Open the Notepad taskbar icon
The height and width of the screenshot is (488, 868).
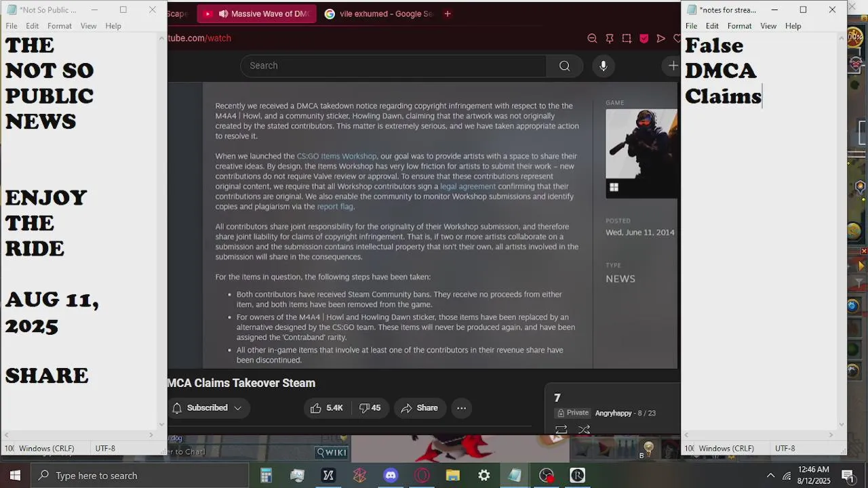(515, 476)
